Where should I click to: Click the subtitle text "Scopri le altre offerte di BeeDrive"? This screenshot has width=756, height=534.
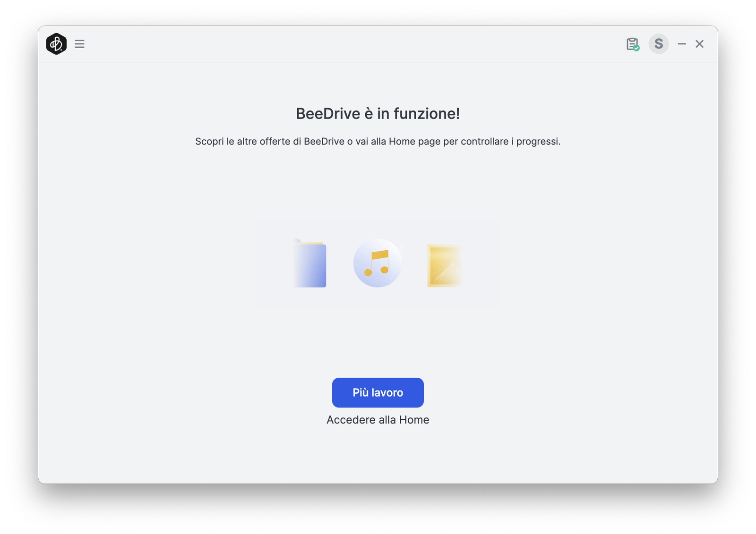tap(270, 142)
